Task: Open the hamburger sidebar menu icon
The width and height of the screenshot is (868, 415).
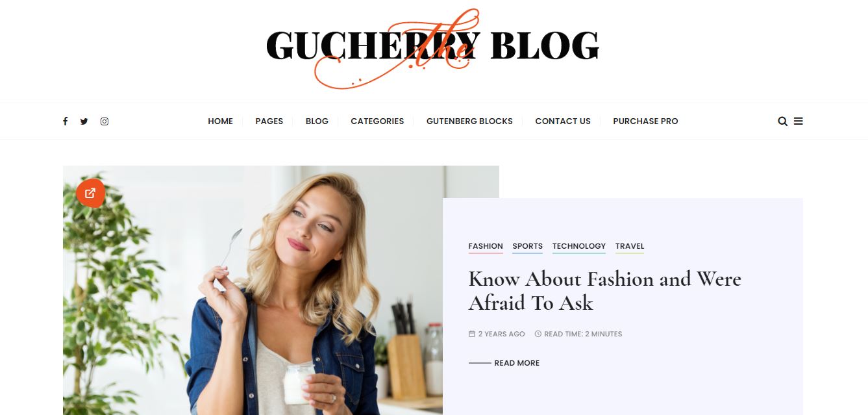Action: [x=799, y=121]
